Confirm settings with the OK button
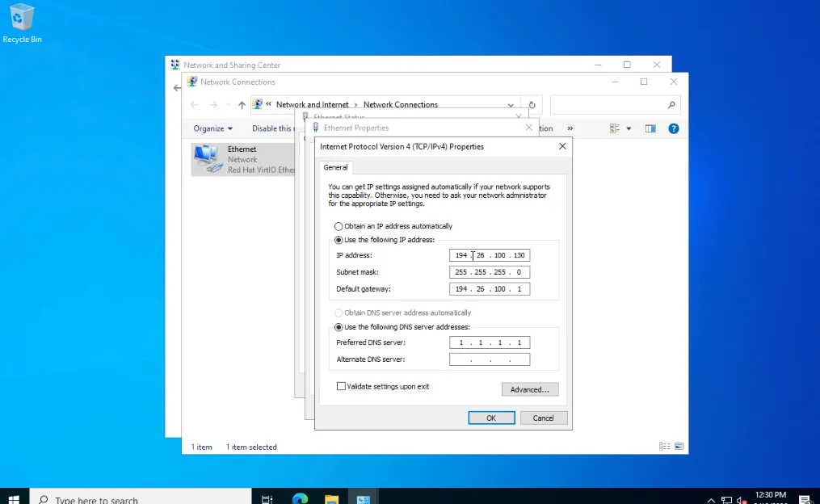Image resolution: width=820 pixels, height=504 pixels. (x=490, y=418)
